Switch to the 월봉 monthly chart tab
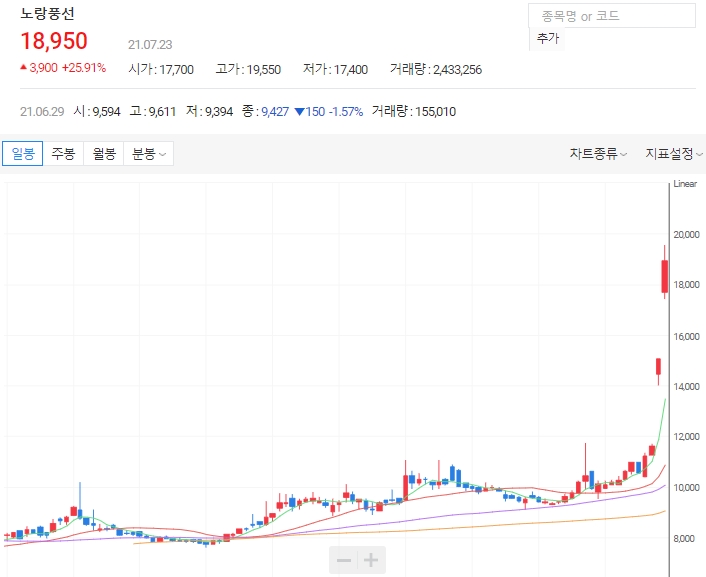This screenshot has width=706, height=577. [x=104, y=154]
